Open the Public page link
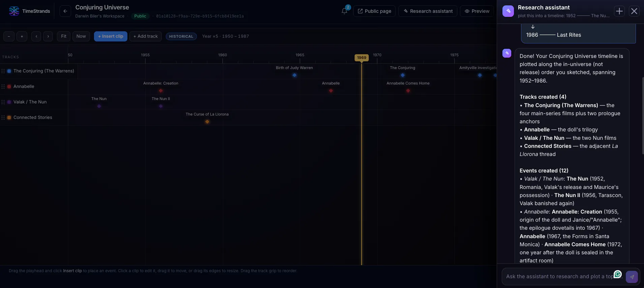644x288 pixels. pos(374,11)
